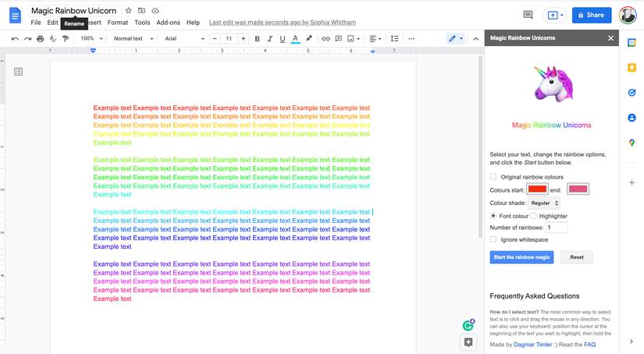644x354 pixels.
Task: Click the Insert link icon
Action: coord(326,38)
